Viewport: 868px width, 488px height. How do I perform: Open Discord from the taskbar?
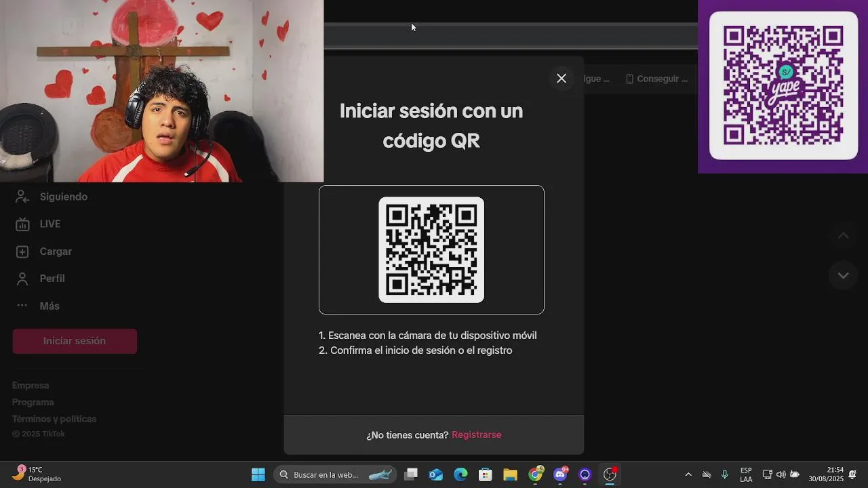pyautogui.click(x=560, y=474)
